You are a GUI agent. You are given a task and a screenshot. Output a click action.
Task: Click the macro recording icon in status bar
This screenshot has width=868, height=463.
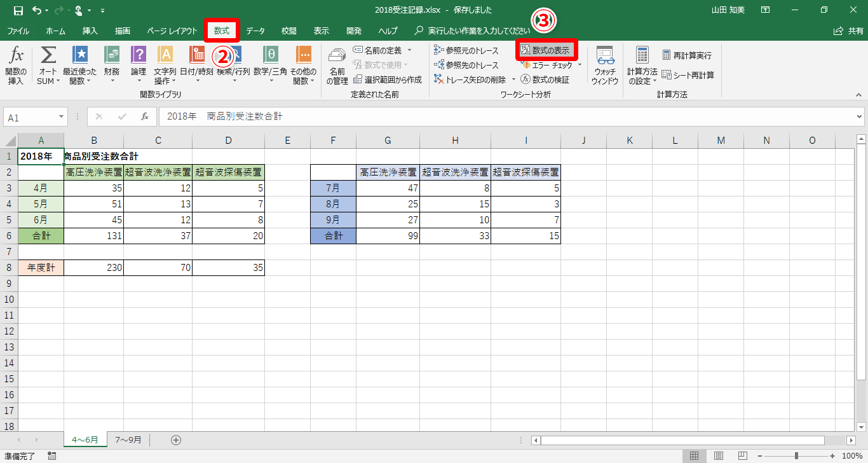51,456
